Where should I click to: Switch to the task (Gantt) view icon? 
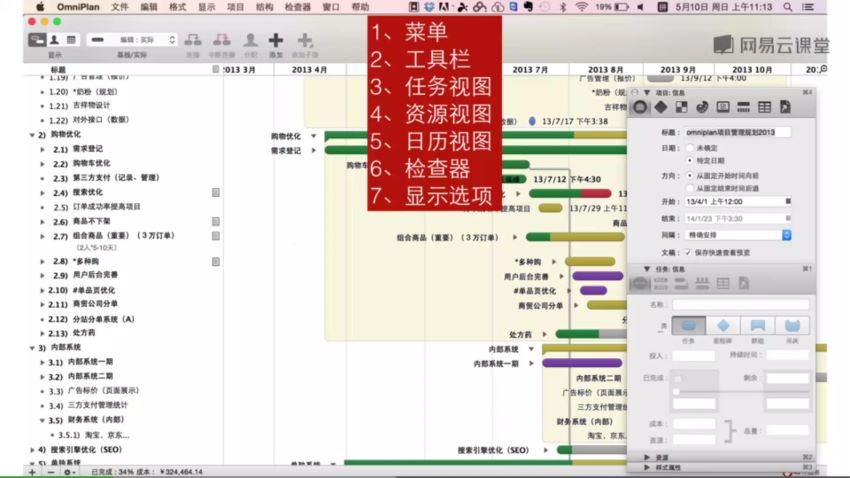point(37,40)
